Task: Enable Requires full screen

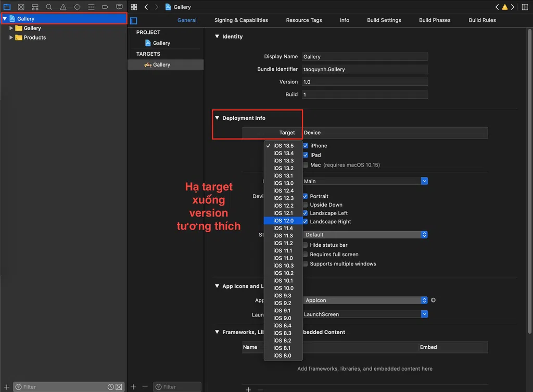Action: (305, 255)
